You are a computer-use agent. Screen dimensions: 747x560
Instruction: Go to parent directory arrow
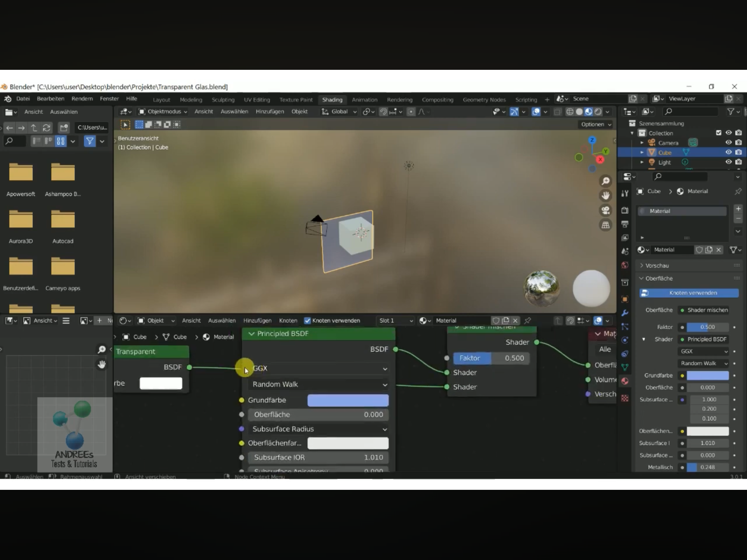34,128
